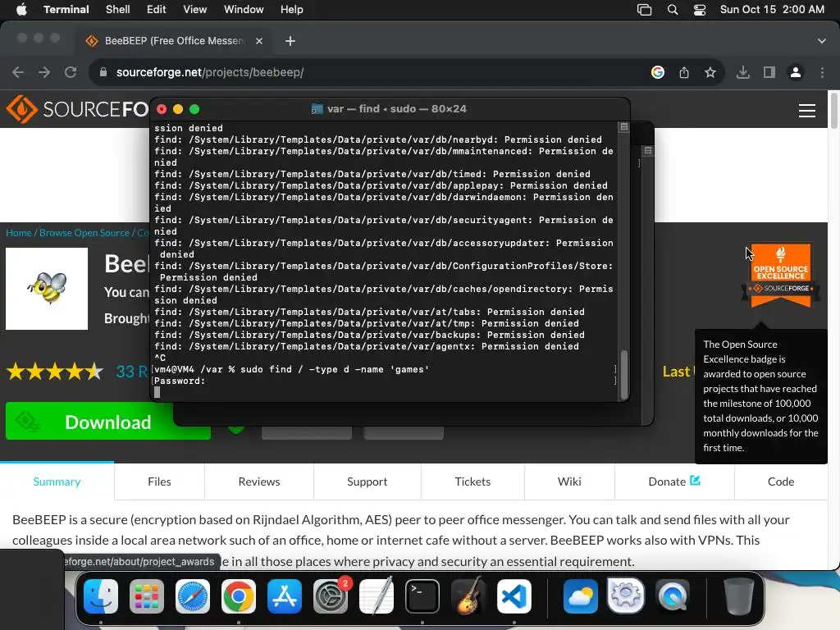Open TextEdit from the dock
The image size is (840, 630).
pyautogui.click(x=376, y=596)
